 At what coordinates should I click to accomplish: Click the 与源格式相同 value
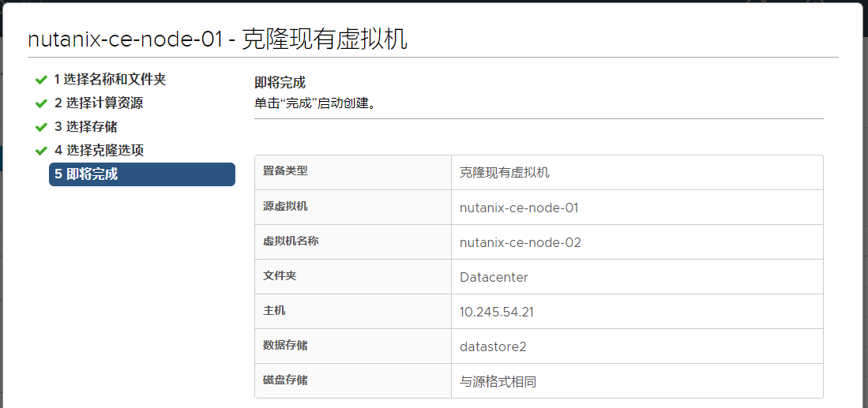tap(498, 382)
